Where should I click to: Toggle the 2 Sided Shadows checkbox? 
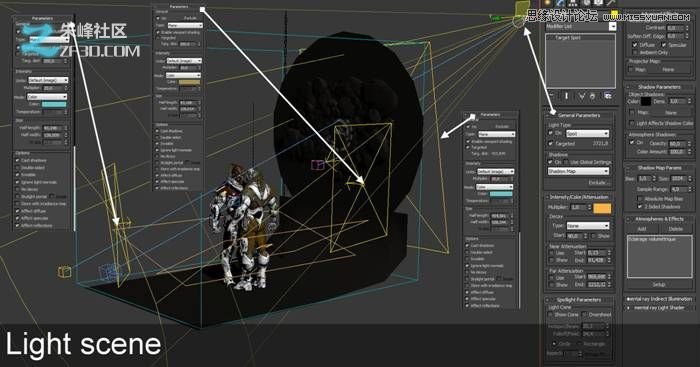coord(640,206)
